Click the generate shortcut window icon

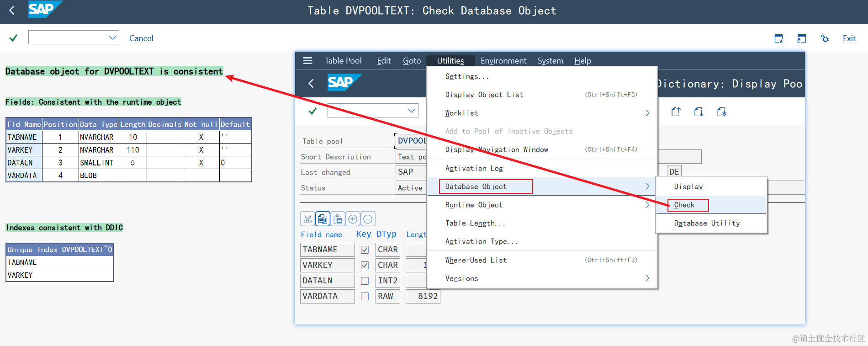[802, 38]
